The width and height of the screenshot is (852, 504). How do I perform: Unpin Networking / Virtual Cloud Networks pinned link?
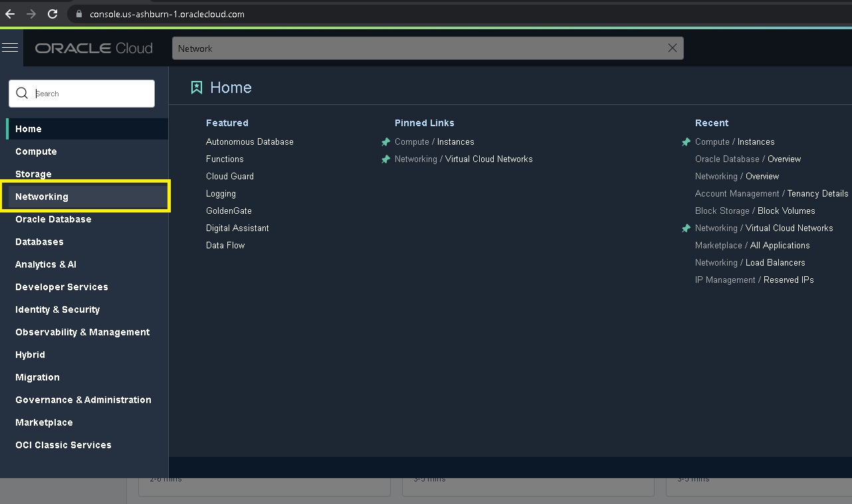[385, 159]
